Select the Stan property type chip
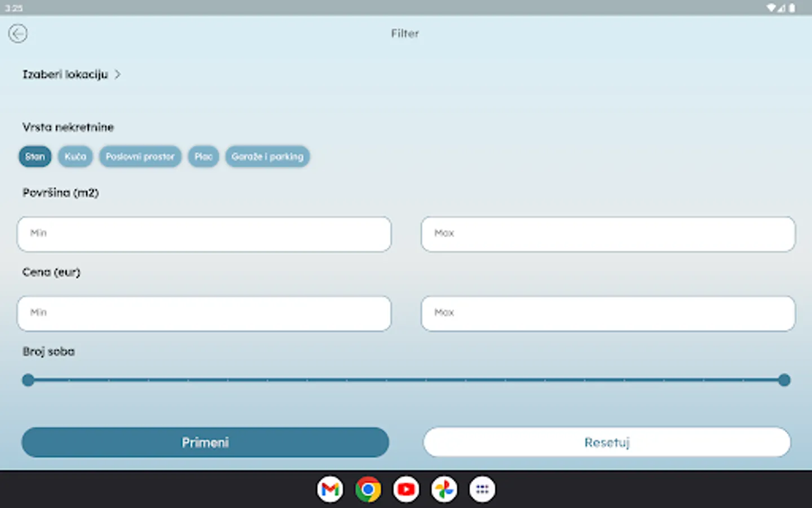 pyautogui.click(x=35, y=156)
